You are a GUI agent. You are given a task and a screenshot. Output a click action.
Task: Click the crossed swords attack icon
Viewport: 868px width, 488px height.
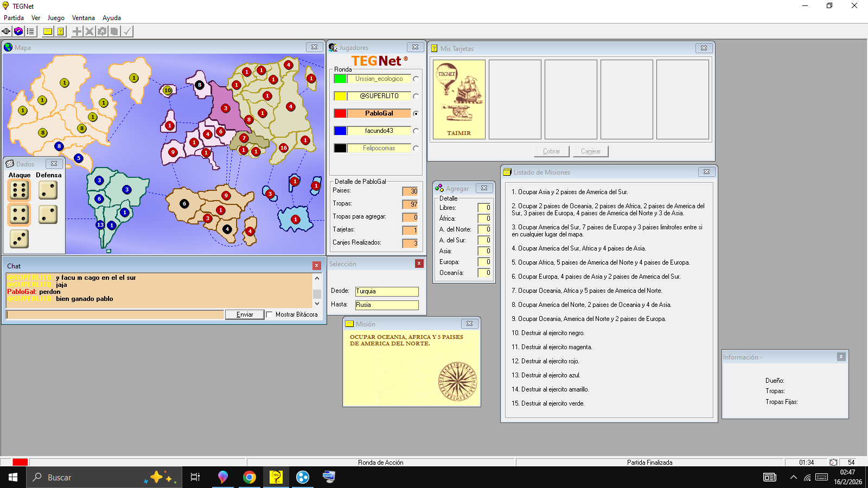click(x=90, y=31)
